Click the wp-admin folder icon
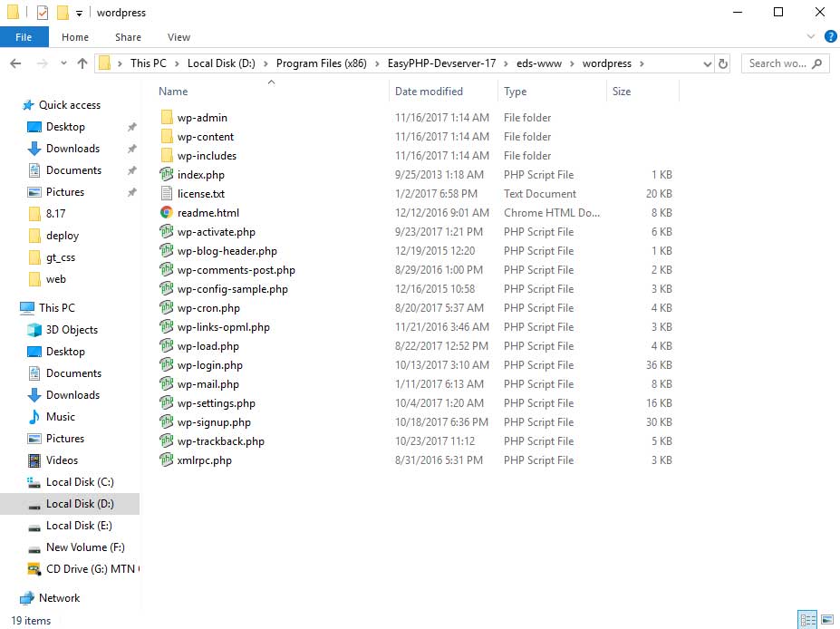Viewport: 840px width, 629px height. click(167, 117)
